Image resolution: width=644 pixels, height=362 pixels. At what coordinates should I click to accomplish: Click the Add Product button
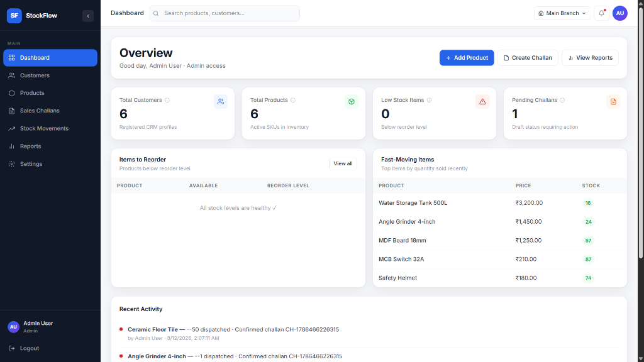(467, 58)
